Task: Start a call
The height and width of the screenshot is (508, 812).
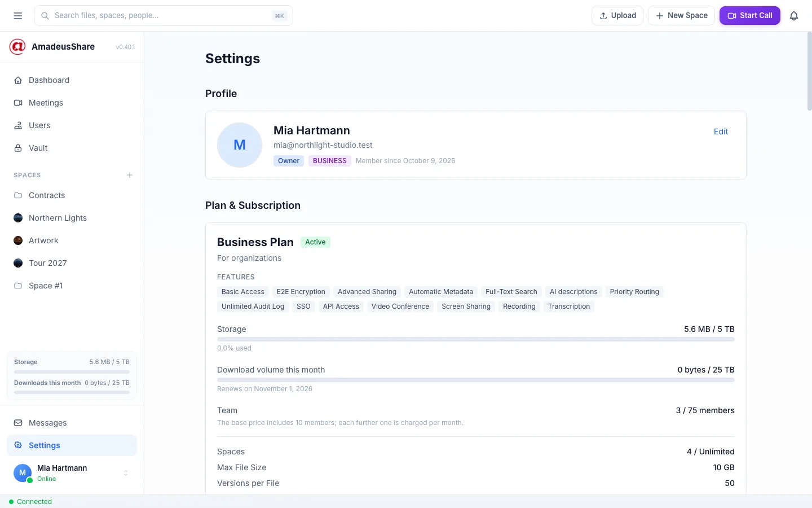Action: (750, 16)
